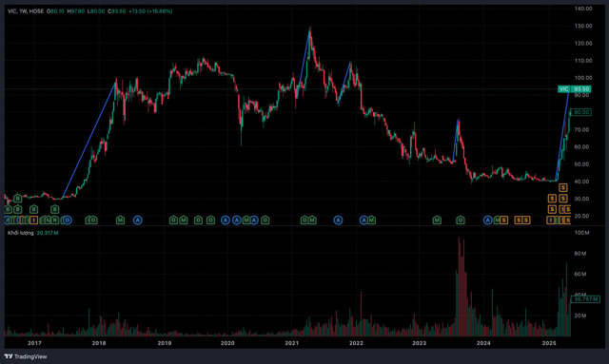This screenshot has height=364, width=609.
Task: Click the 110.00 price scale value
Action: [583, 61]
